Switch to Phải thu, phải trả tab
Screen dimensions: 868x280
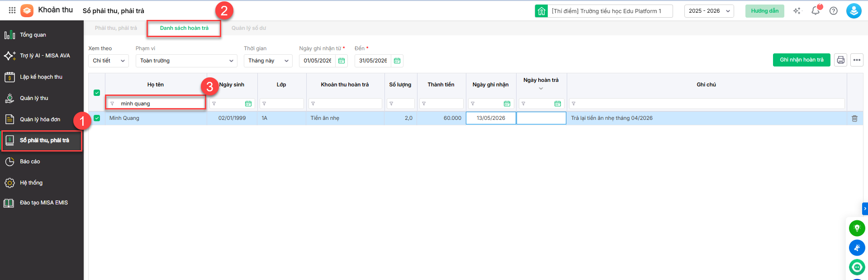(x=116, y=28)
